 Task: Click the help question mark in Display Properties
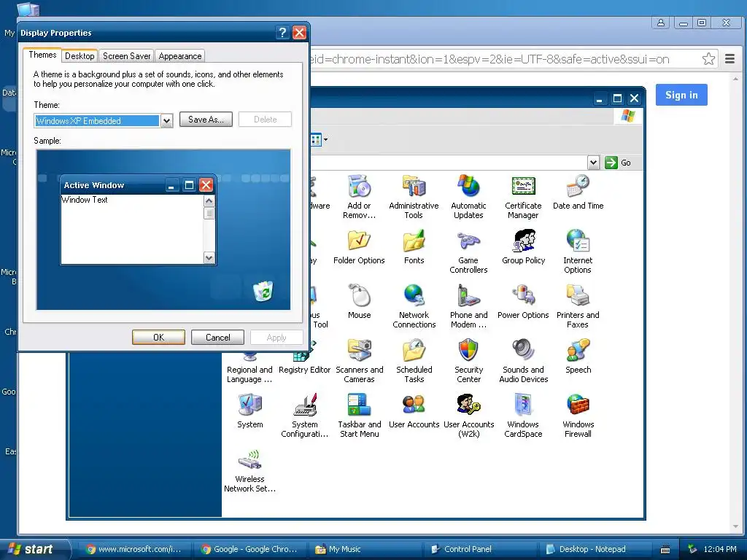click(282, 32)
